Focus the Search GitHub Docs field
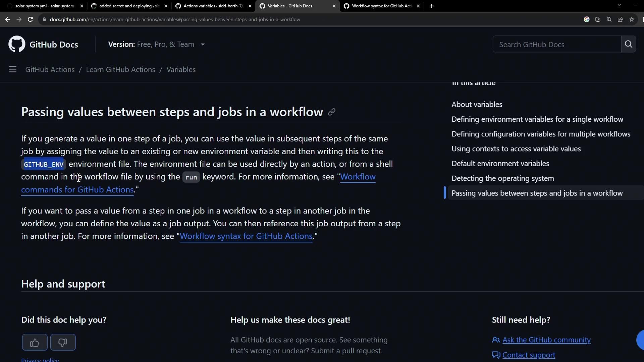This screenshot has width=644, height=362. [557, 44]
